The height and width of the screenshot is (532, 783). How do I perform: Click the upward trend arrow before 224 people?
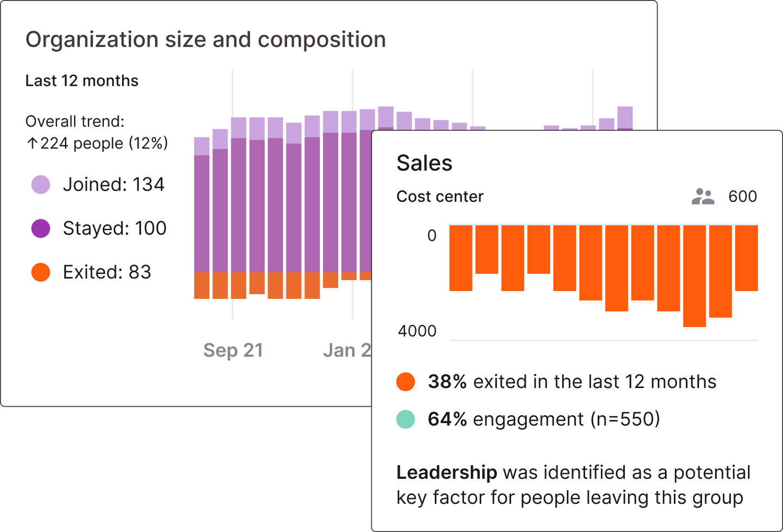click(x=32, y=143)
